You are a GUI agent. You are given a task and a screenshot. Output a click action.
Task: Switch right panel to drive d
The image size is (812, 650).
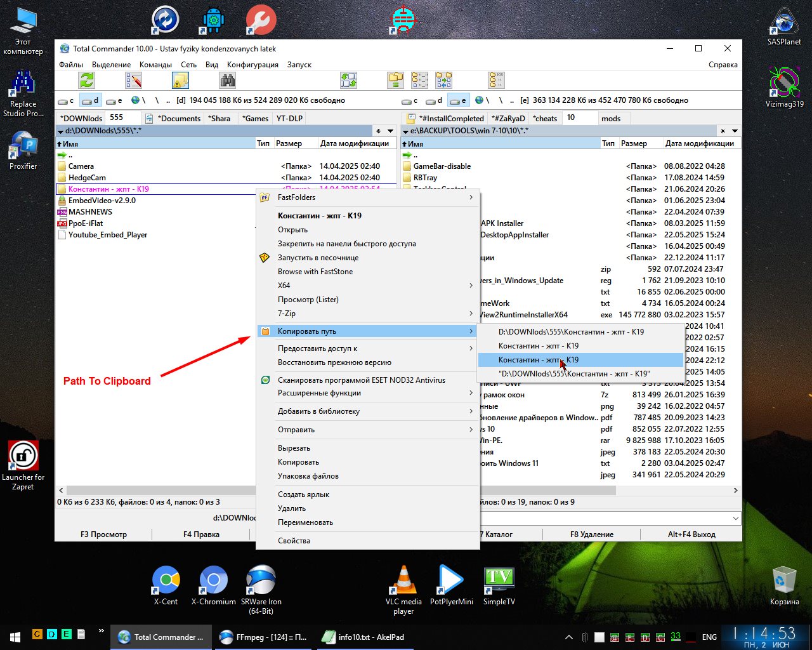(x=435, y=100)
